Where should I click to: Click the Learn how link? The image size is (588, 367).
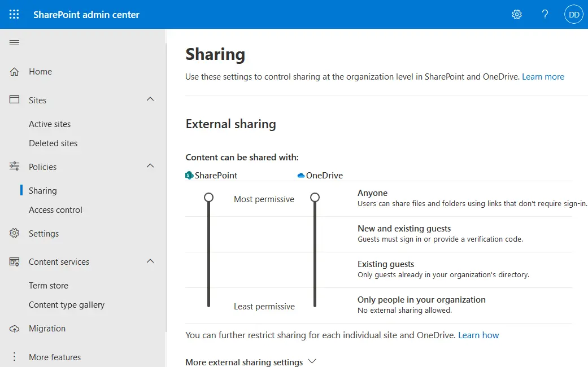(478, 335)
